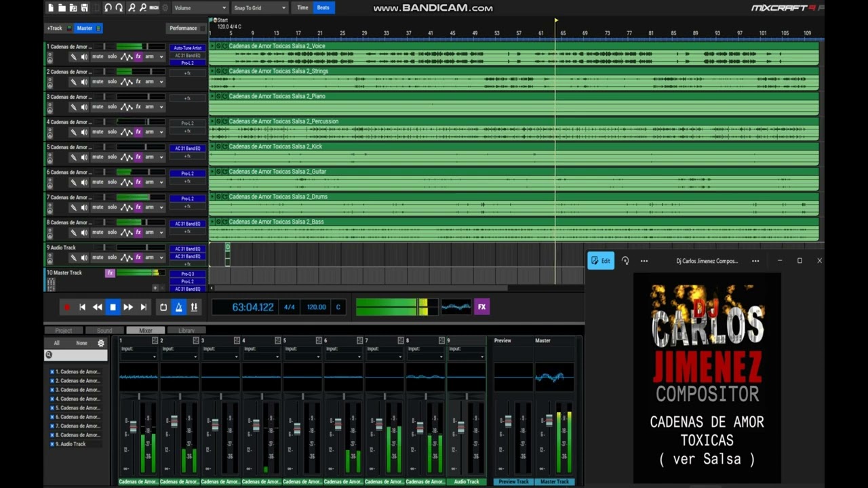
Task: Save the project with the floppy disk icon
Action: coord(84,8)
